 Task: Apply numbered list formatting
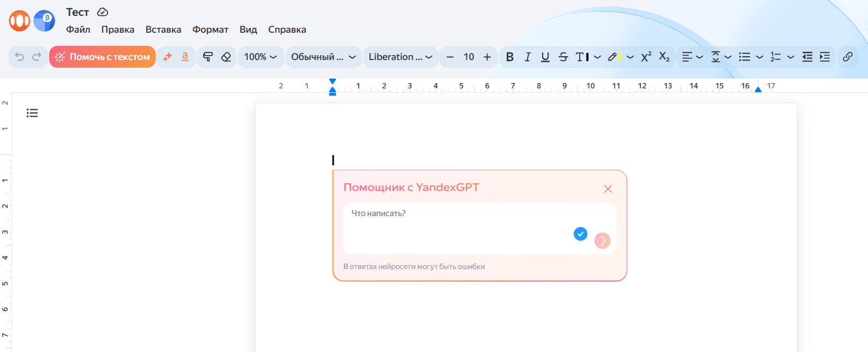(x=776, y=57)
